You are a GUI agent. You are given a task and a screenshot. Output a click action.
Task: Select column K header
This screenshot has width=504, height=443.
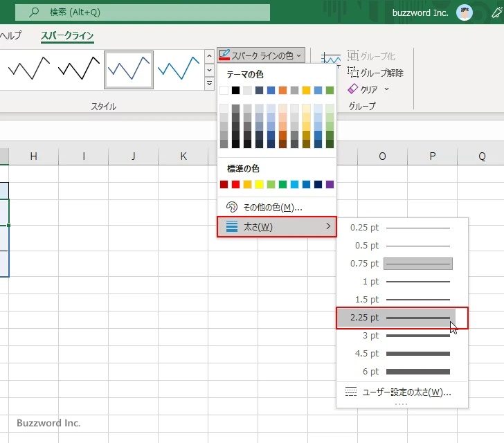click(183, 156)
